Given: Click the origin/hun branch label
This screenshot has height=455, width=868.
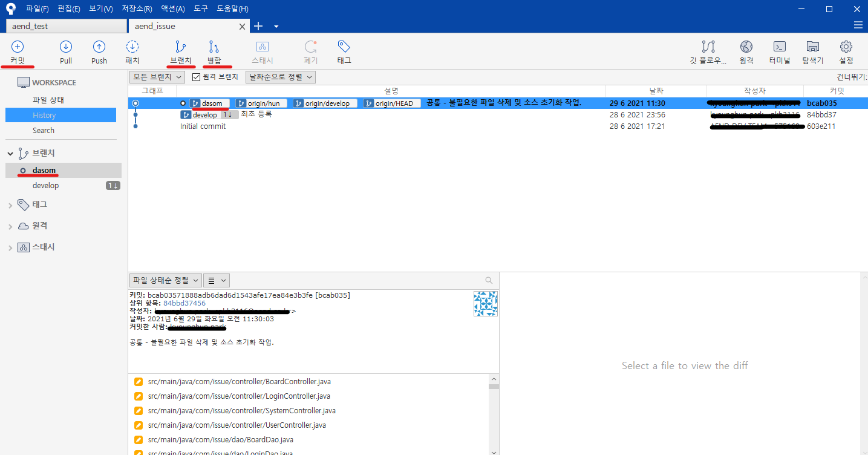Looking at the screenshot, I should click(x=262, y=103).
